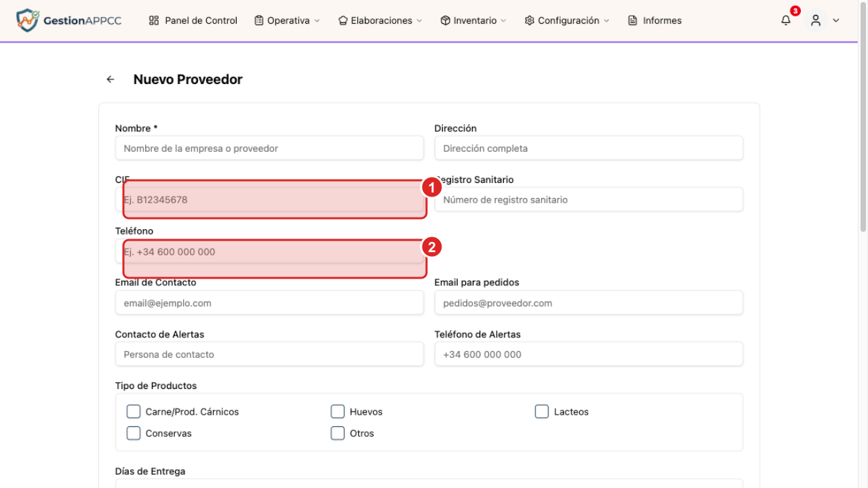This screenshot has width=868, height=488.
Task: Click the GestionAPPCC brand name
Action: (x=82, y=20)
